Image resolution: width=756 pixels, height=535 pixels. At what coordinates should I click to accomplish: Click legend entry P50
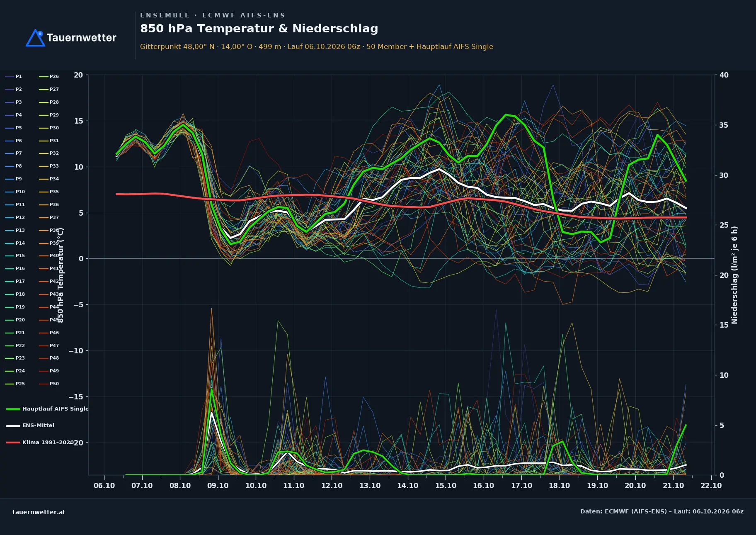[x=49, y=384]
